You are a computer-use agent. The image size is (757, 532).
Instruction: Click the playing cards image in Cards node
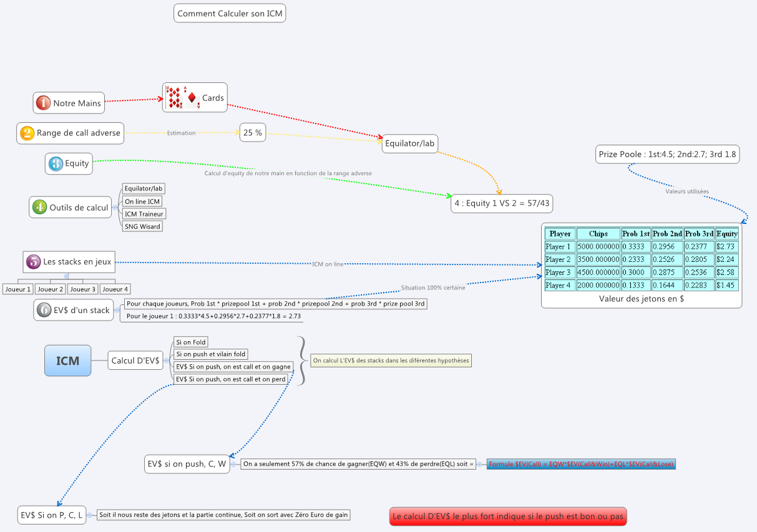(x=182, y=97)
